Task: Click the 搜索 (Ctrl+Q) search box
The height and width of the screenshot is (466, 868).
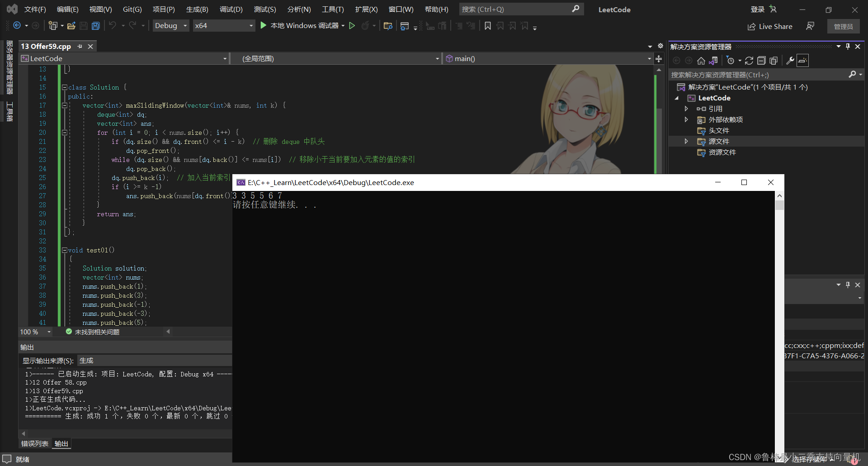Action: click(x=521, y=9)
